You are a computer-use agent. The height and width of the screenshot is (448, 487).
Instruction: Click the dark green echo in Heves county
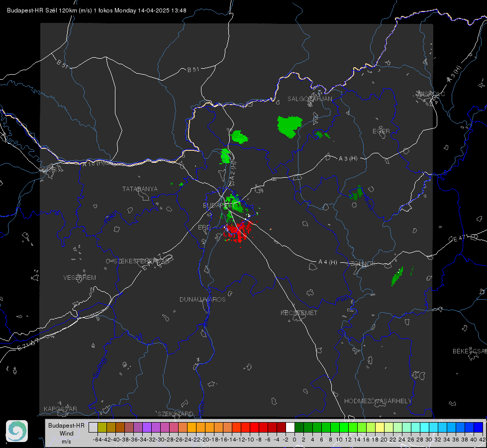pyautogui.click(x=356, y=193)
